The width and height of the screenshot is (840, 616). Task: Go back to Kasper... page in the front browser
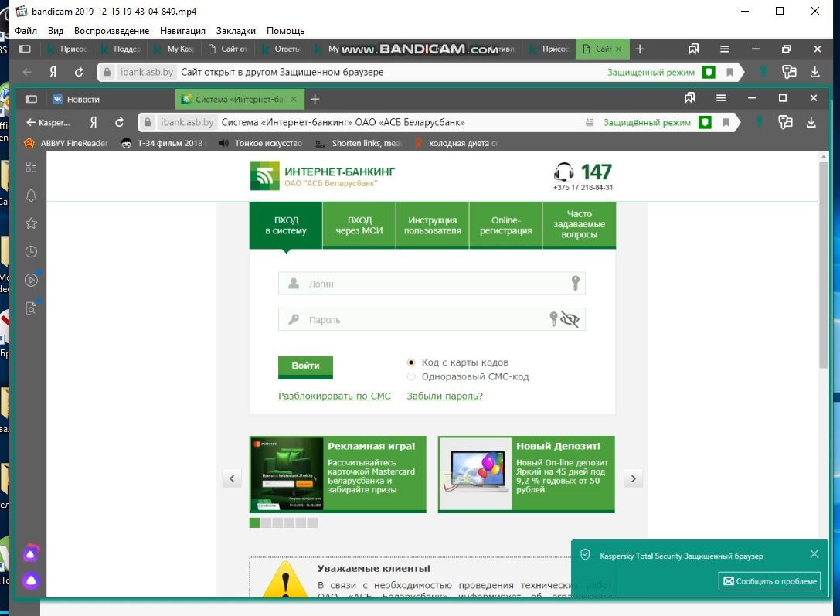[x=48, y=123]
